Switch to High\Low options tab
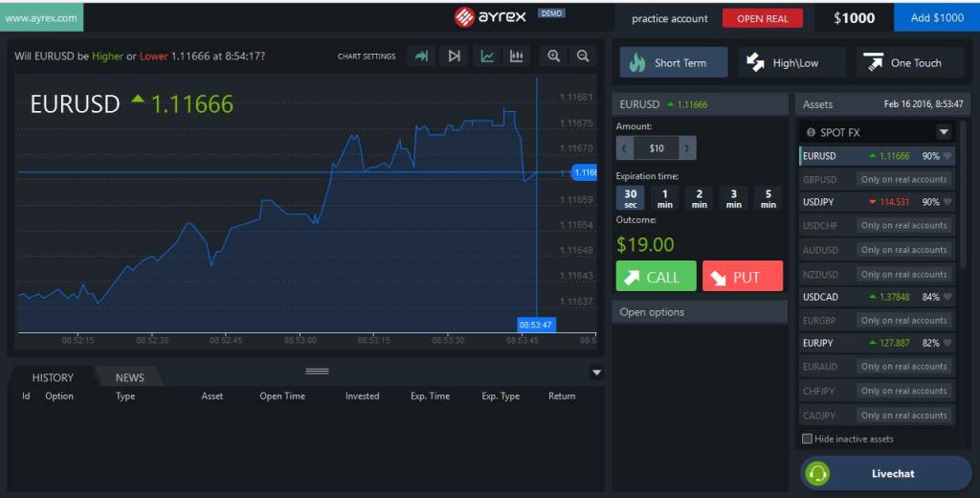The height and width of the screenshot is (498, 980). click(x=791, y=62)
